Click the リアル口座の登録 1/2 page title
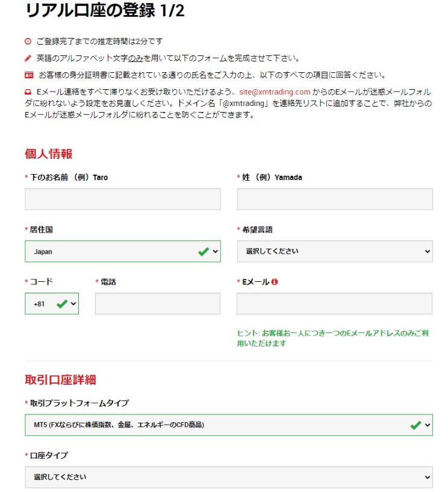 point(104,10)
